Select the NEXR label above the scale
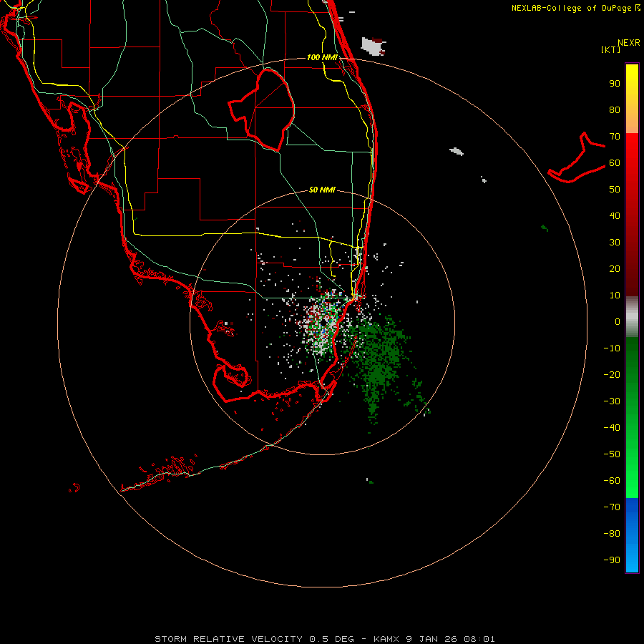644x644 pixels. tap(629, 43)
